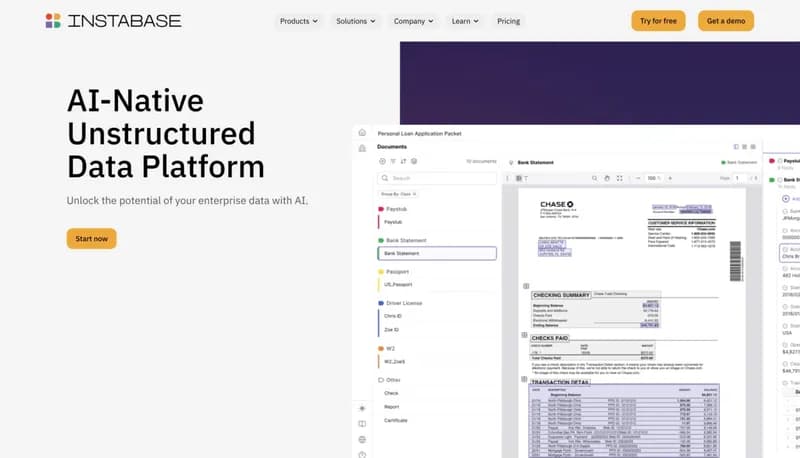Remove the Group By Class filter chip
The width and height of the screenshot is (800, 458).
(414, 194)
